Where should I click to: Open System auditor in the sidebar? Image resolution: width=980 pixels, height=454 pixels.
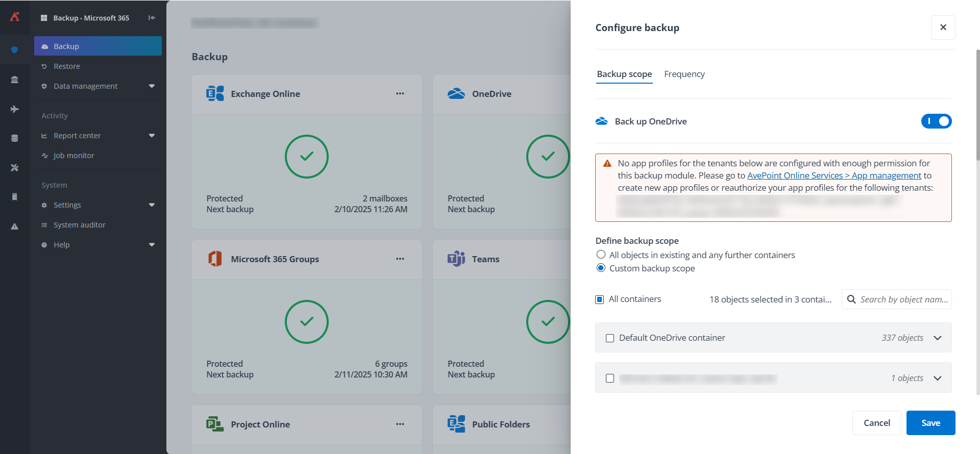coord(98,225)
